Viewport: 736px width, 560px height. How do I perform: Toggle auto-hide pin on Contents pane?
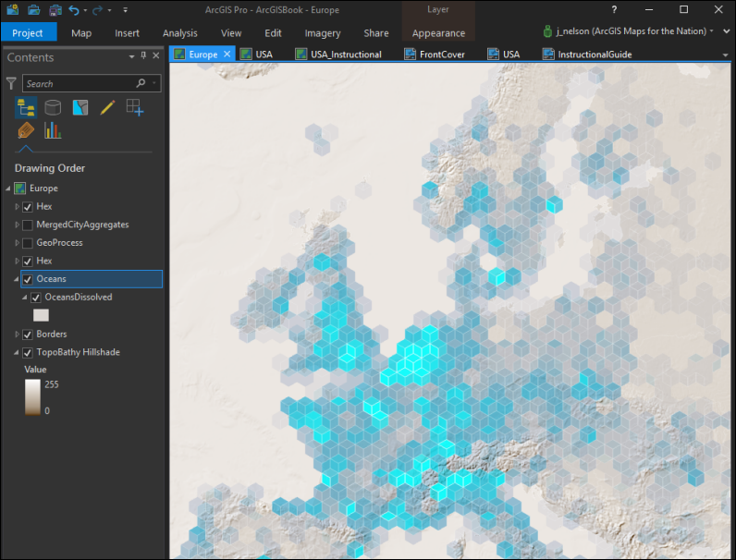tap(143, 55)
